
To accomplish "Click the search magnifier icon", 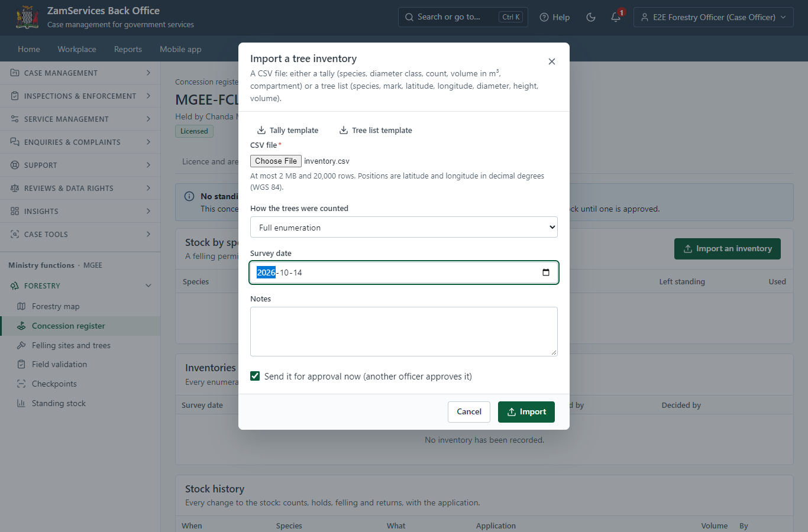I will point(409,17).
